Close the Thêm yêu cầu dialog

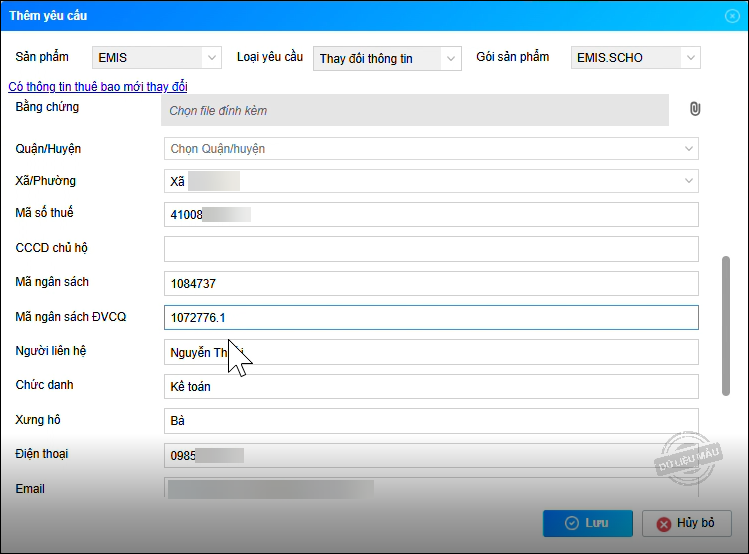point(731,15)
